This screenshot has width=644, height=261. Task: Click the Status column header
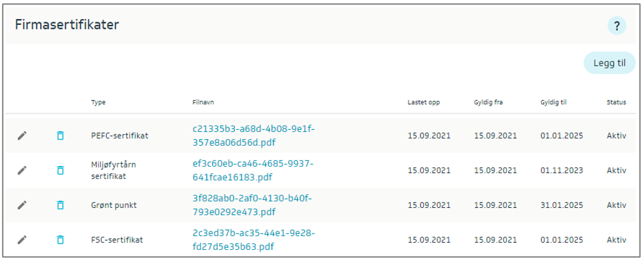616,102
